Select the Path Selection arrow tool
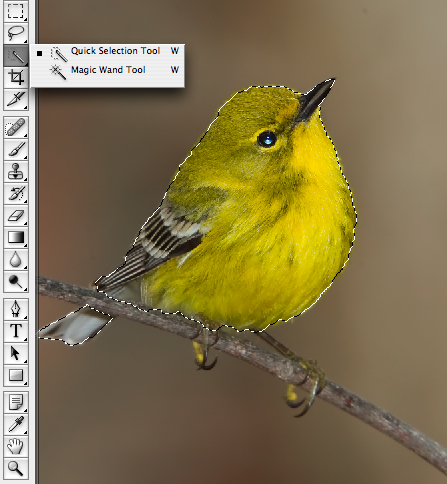 tap(16, 353)
